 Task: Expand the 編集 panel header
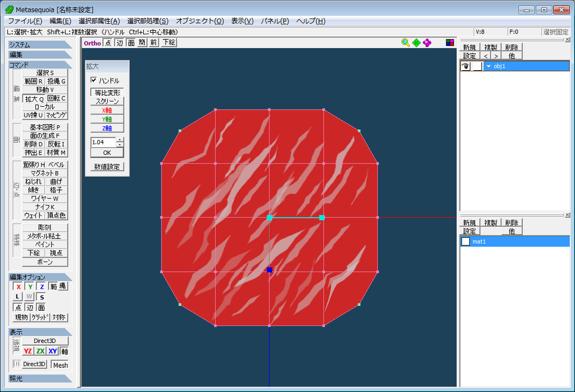40,54
